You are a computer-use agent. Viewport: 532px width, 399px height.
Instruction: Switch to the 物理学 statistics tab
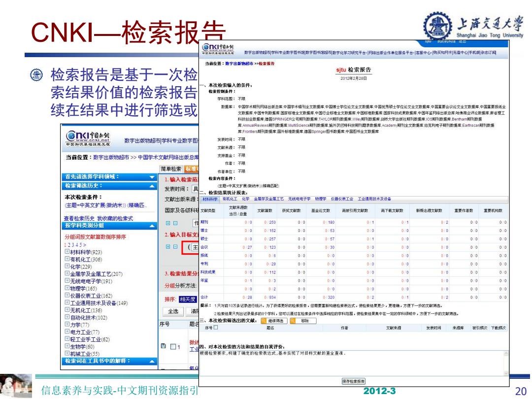(321, 199)
